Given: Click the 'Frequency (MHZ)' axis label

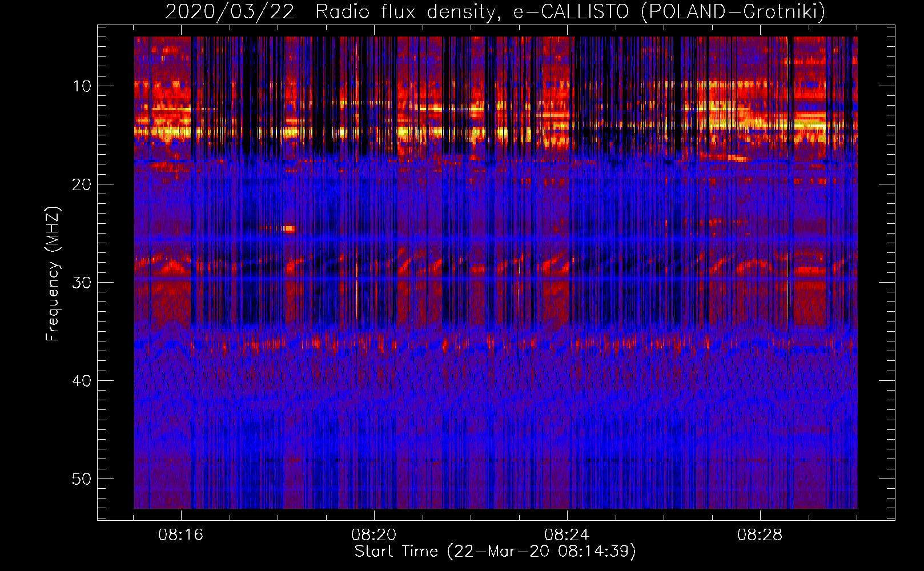Looking at the screenshot, I should coord(53,274).
